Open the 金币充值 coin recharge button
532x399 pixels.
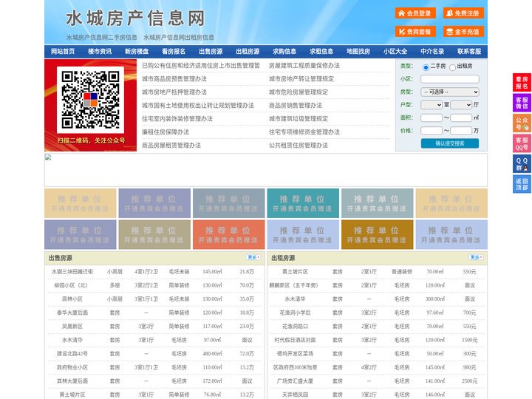(463, 32)
